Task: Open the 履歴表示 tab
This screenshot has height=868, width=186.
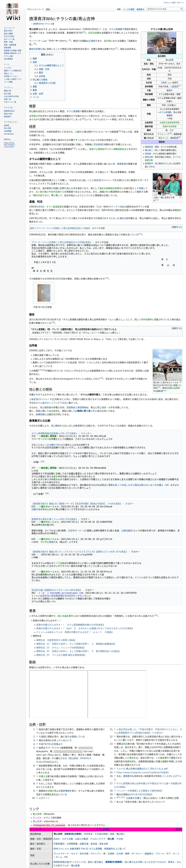Action: click(x=140, y=9)
